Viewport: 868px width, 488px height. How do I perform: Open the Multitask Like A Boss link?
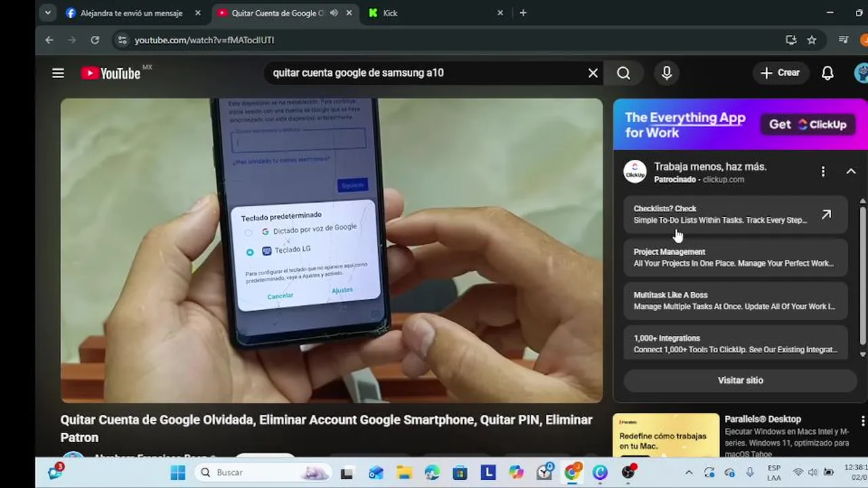736,300
